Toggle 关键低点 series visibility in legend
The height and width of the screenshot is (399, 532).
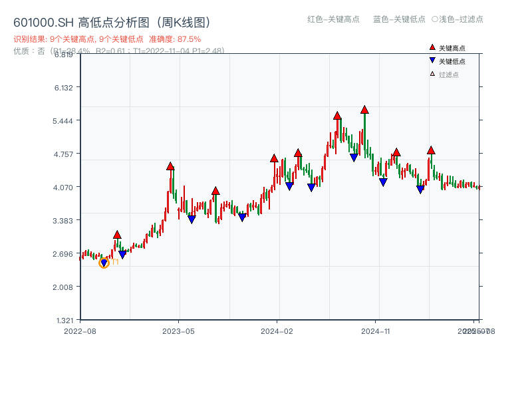[448, 61]
